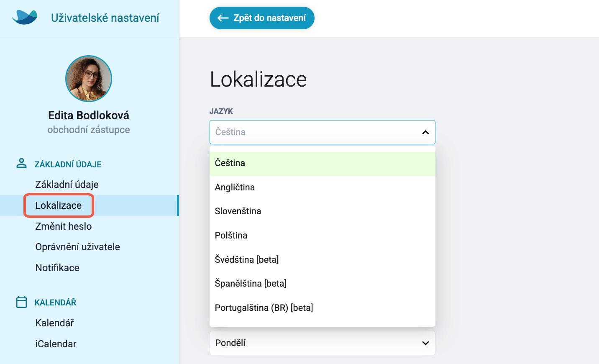Expand the Pondělí dropdown chevron
599x364 pixels.
coord(425,343)
